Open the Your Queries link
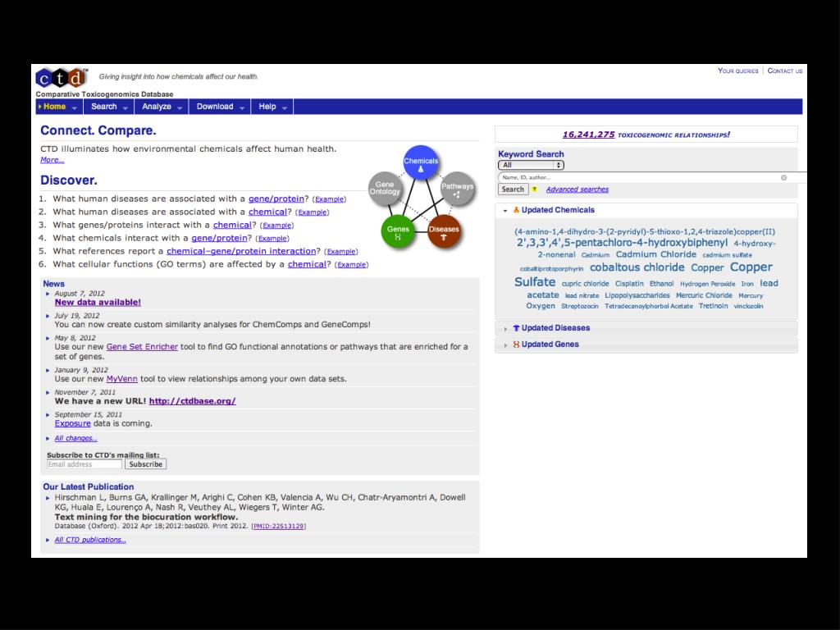The width and height of the screenshot is (840, 630). 737,71
